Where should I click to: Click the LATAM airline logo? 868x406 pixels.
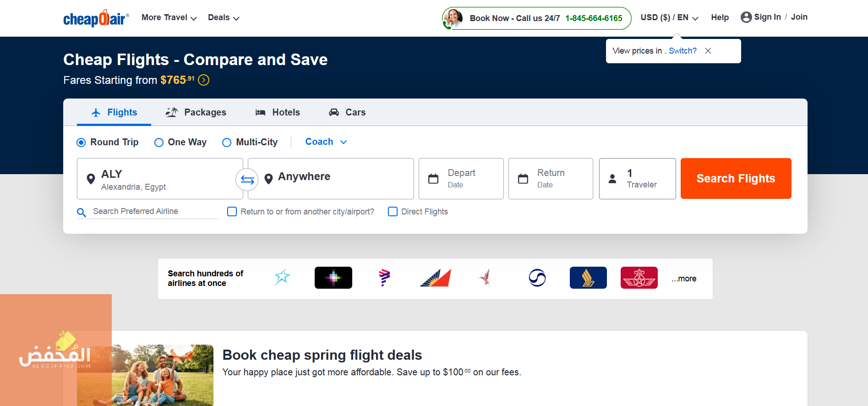[384, 278]
